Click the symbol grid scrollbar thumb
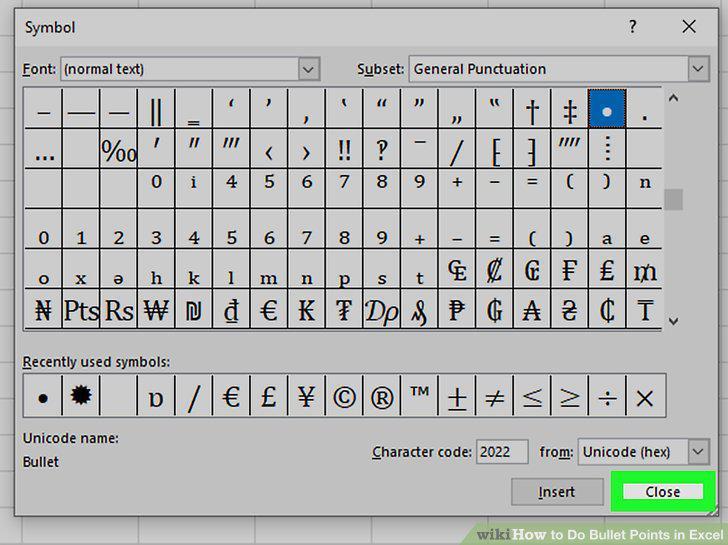This screenshot has height=545, width=728. pyautogui.click(x=673, y=200)
